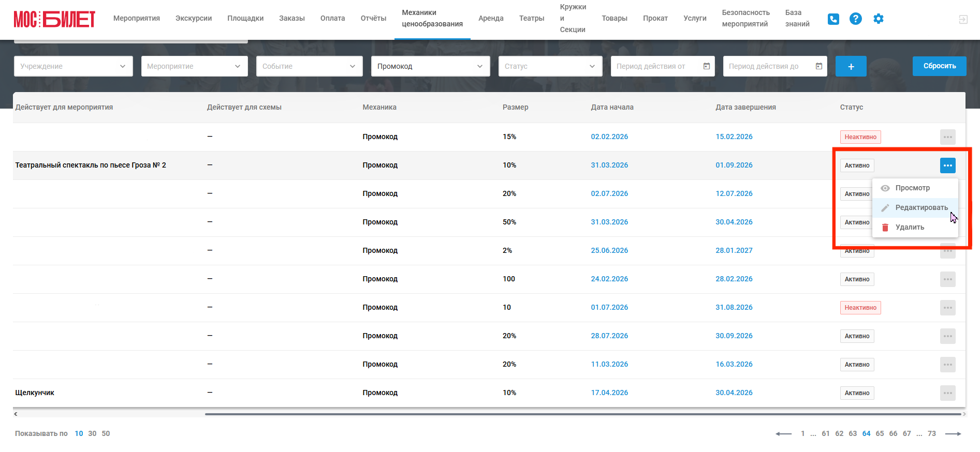Click the logout icon at top right
Screen dimensions: 980x452
pyautogui.click(x=963, y=19)
